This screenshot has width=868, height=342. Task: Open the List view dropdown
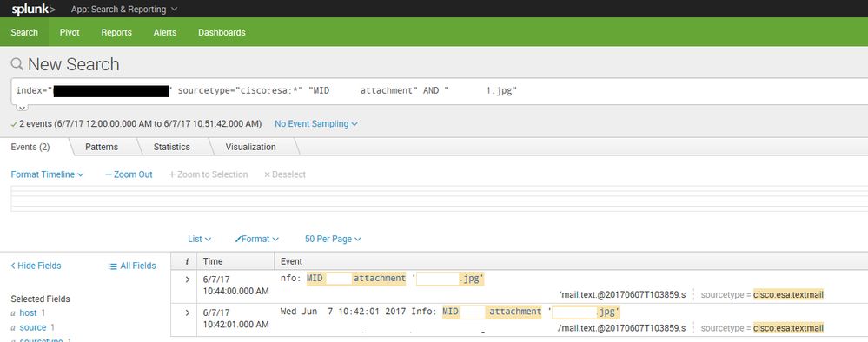[199, 239]
